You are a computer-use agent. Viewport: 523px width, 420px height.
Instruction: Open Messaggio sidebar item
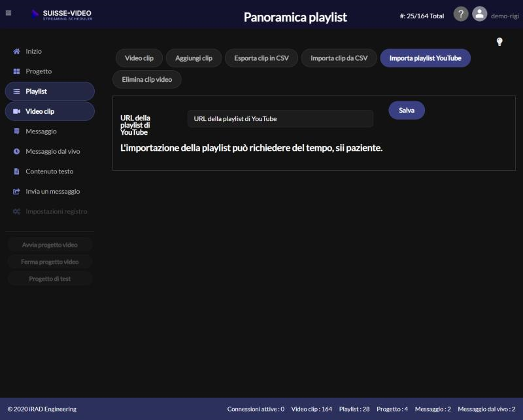click(50, 131)
